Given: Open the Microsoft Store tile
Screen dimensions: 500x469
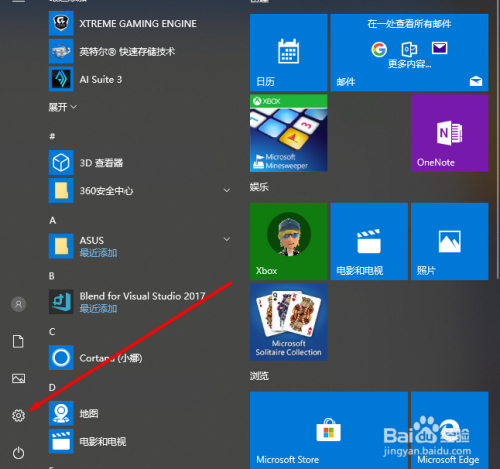Looking at the screenshot, I should [329, 430].
